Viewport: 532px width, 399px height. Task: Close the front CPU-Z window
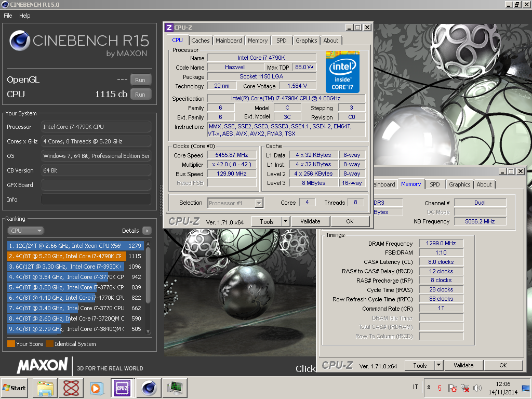click(x=367, y=28)
